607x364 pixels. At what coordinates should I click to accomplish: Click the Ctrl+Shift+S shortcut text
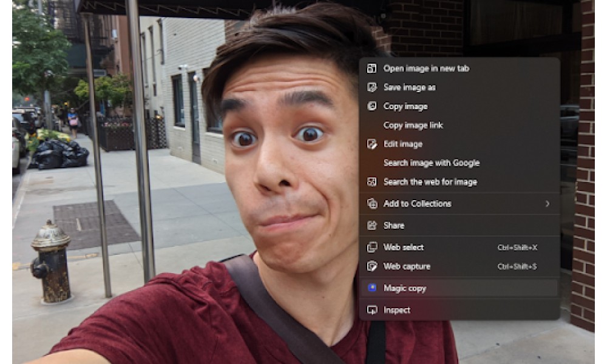click(517, 266)
